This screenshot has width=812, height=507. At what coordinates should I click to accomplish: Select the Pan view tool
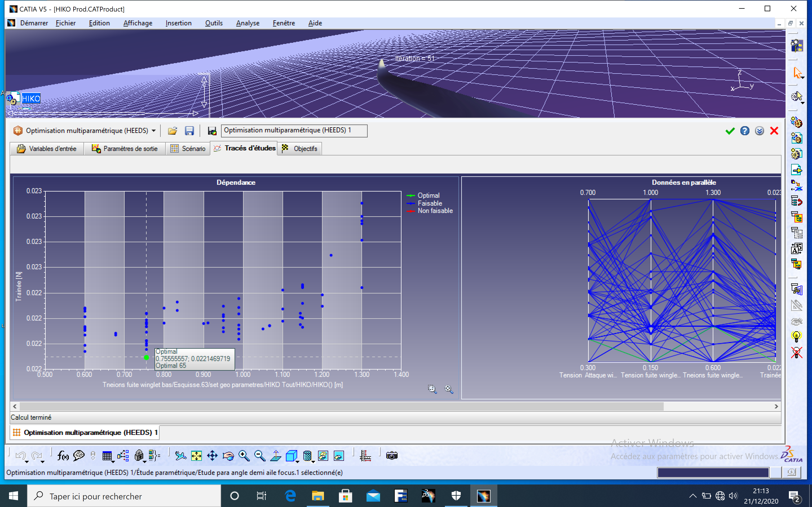tap(212, 456)
